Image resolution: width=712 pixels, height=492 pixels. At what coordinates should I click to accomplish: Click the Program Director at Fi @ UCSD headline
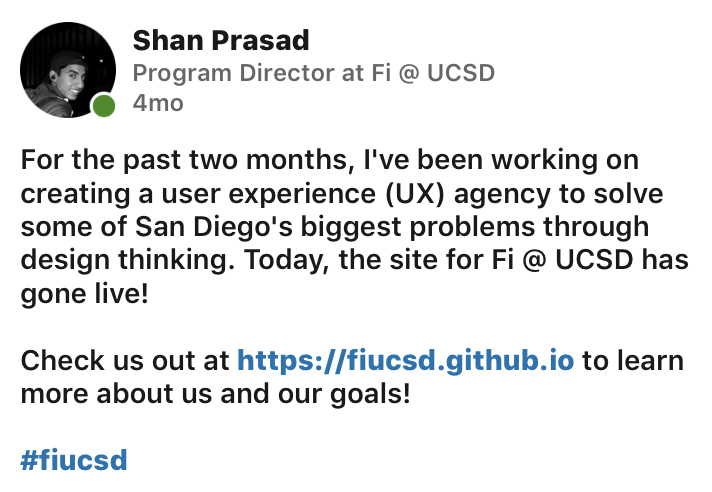[x=313, y=73]
